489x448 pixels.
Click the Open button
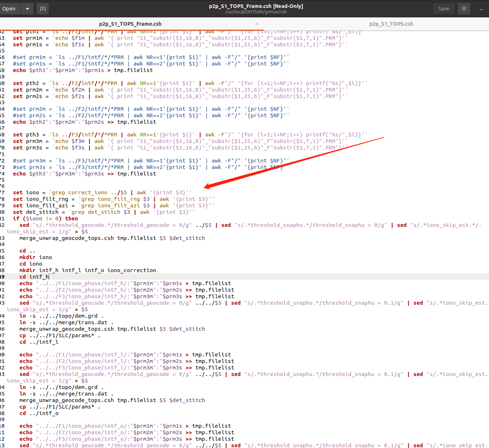point(9,8)
